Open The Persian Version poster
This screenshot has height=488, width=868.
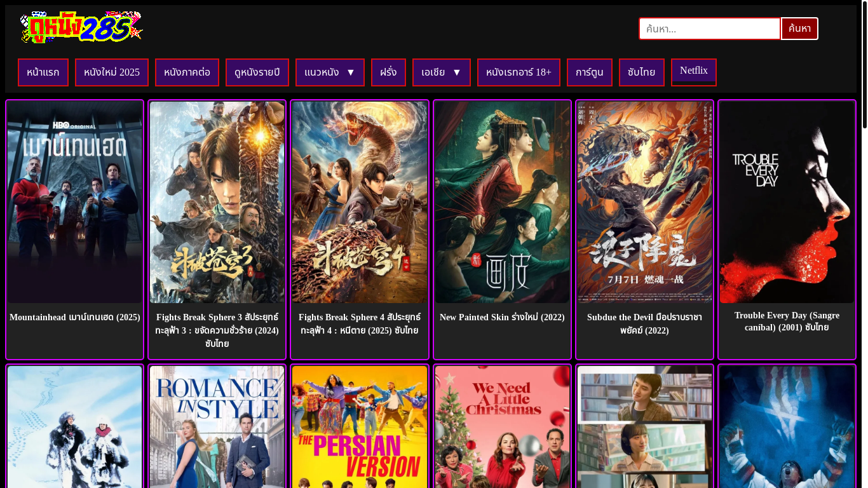pyautogui.click(x=360, y=427)
